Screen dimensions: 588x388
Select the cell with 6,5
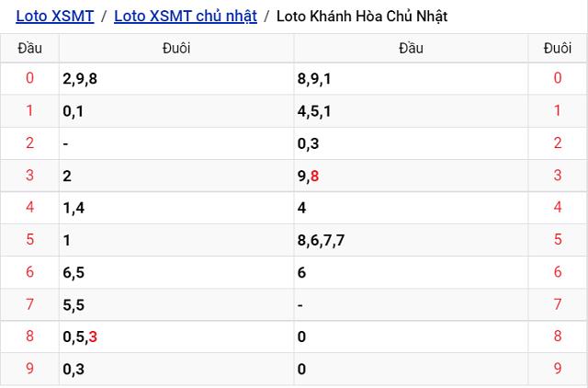pyautogui.click(x=74, y=272)
